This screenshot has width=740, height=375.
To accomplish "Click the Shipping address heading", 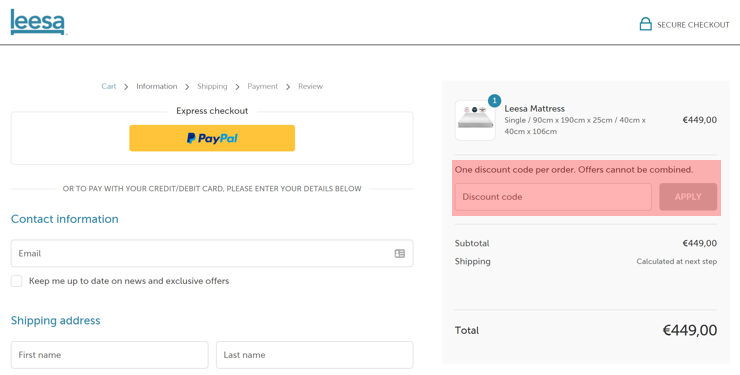I will tap(56, 320).
